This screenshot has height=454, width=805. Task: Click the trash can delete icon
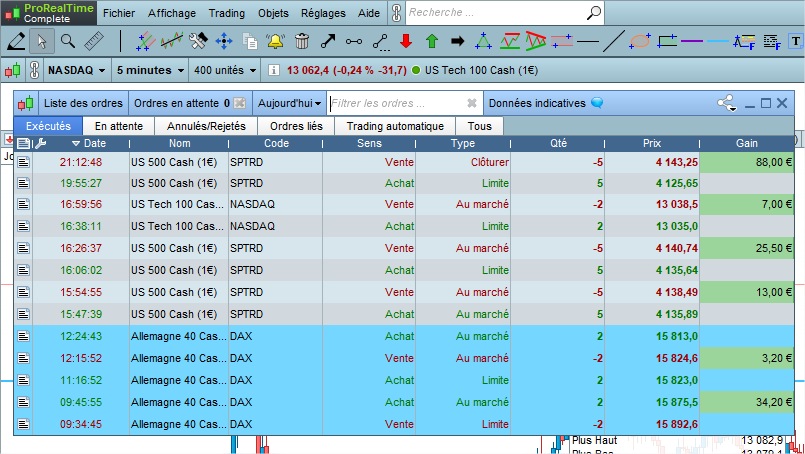[x=302, y=41]
